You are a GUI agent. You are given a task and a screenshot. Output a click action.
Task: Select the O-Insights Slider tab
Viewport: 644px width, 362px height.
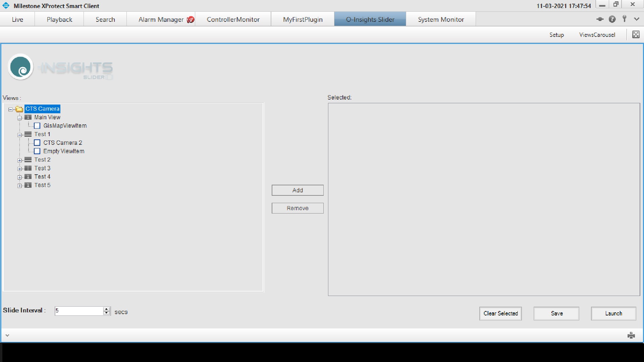370,19
